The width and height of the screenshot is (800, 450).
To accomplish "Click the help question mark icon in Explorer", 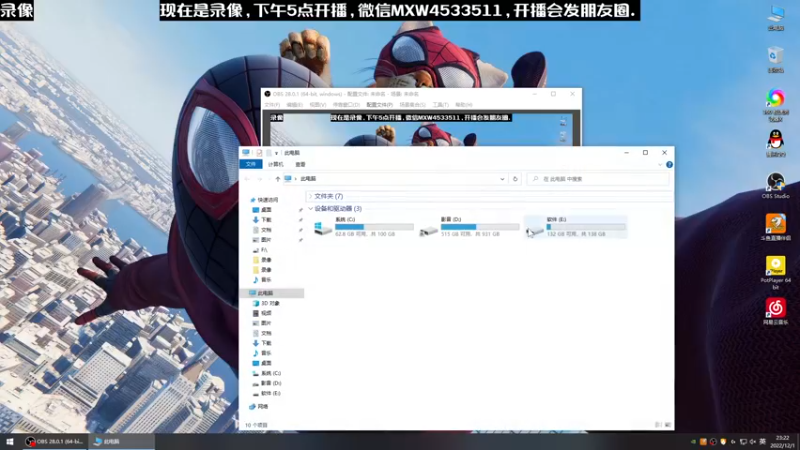I will tap(669, 164).
